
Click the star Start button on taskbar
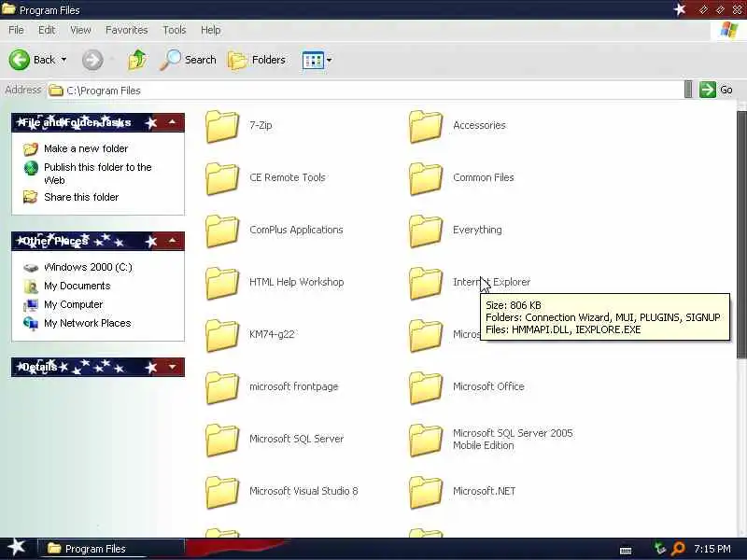(x=17, y=547)
